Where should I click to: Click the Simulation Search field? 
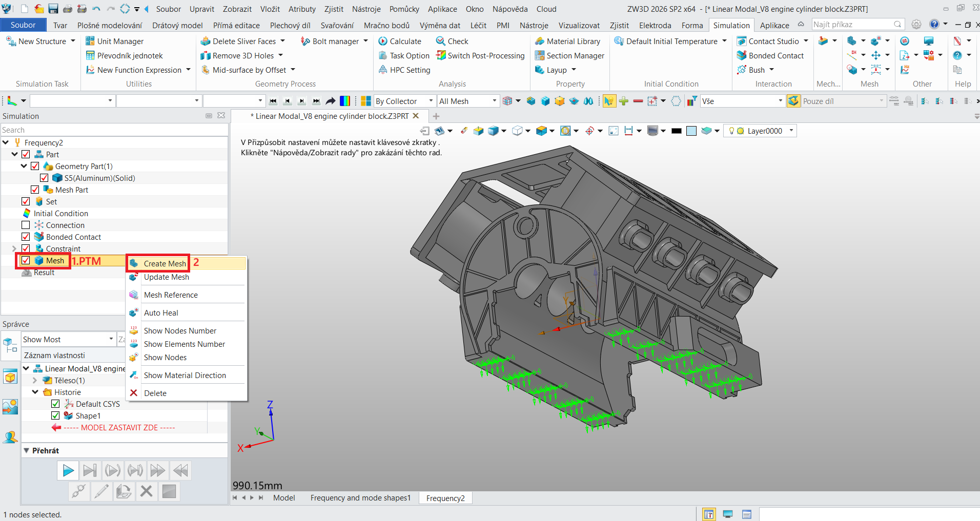point(114,130)
